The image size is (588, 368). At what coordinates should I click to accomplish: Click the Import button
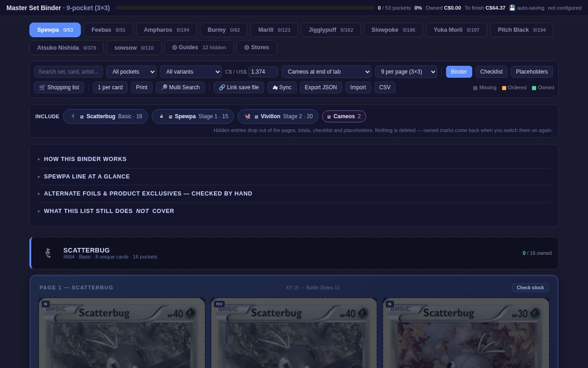pyautogui.click(x=358, y=87)
